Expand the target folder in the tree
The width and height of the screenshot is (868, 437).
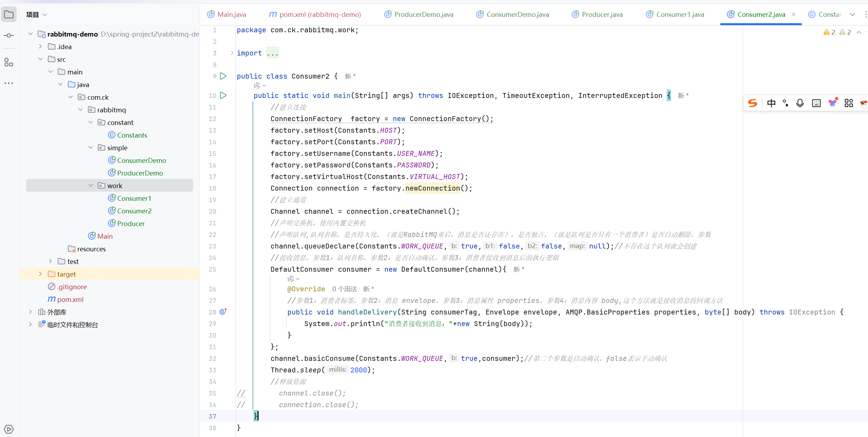coord(40,274)
